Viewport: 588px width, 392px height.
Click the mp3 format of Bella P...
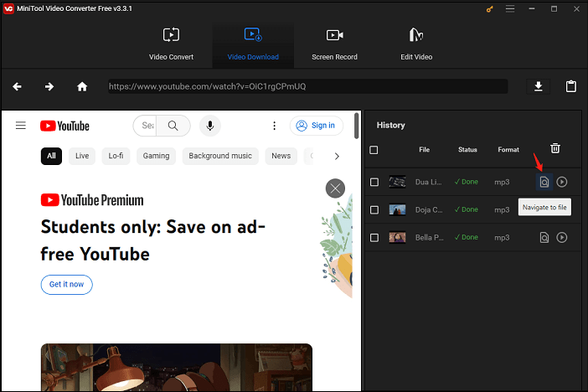502,237
